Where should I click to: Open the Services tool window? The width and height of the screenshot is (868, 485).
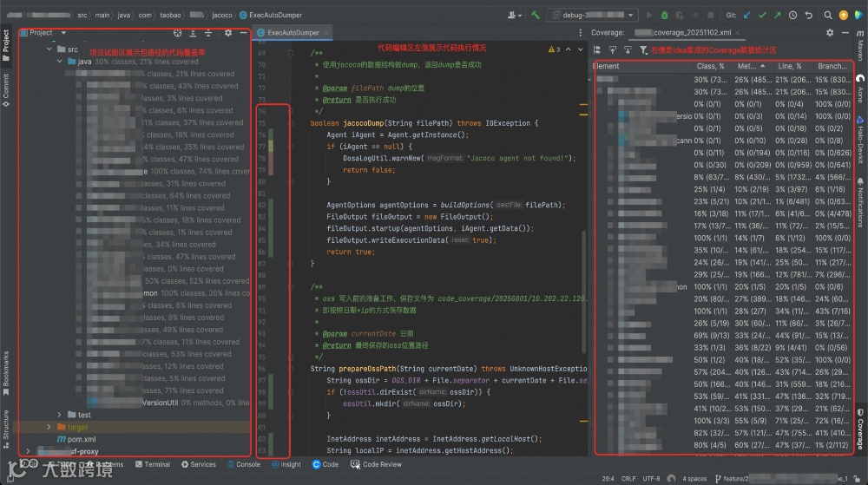pyautogui.click(x=198, y=464)
